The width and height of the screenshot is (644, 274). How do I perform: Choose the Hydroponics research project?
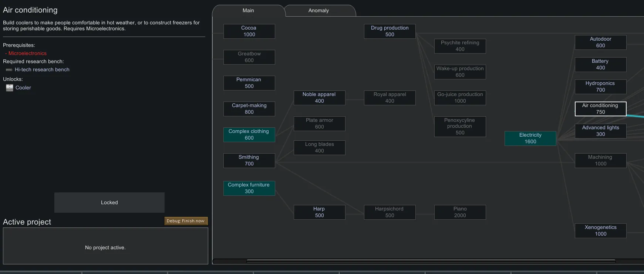(x=600, y=87)
